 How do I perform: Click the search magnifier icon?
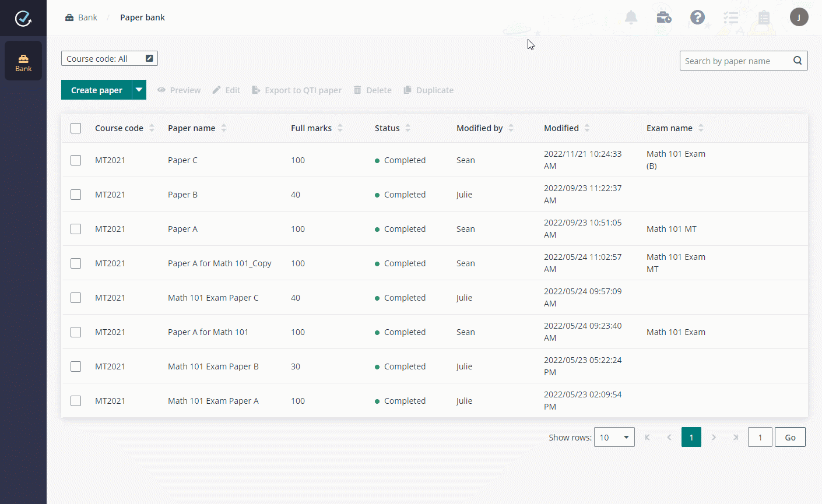click(x=798, y=61)
